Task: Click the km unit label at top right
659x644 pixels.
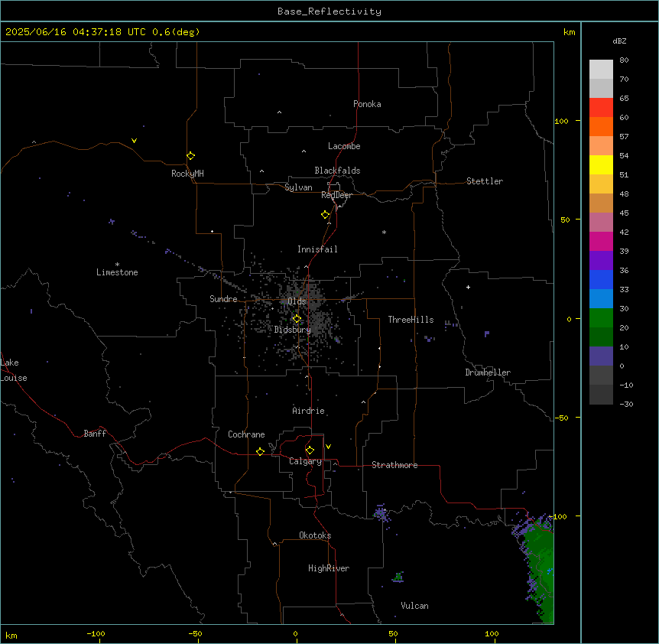Action: (x=569, y=32)
